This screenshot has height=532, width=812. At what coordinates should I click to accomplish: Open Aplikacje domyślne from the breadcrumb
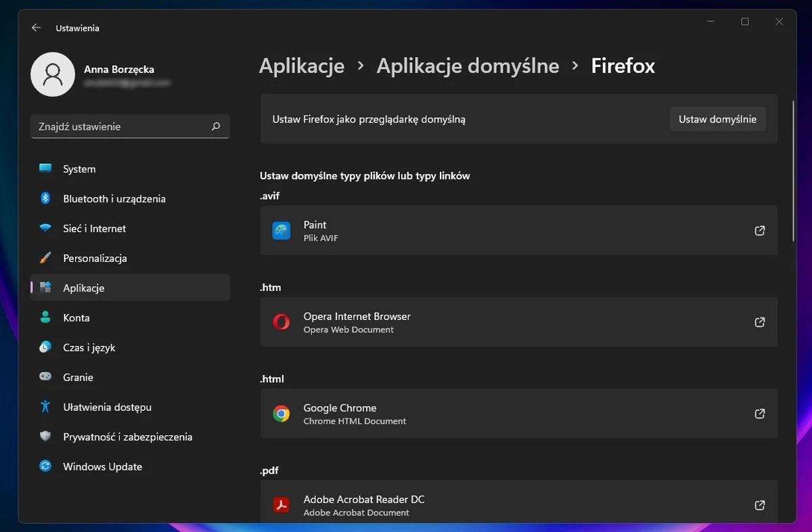[x=468, y=66]
